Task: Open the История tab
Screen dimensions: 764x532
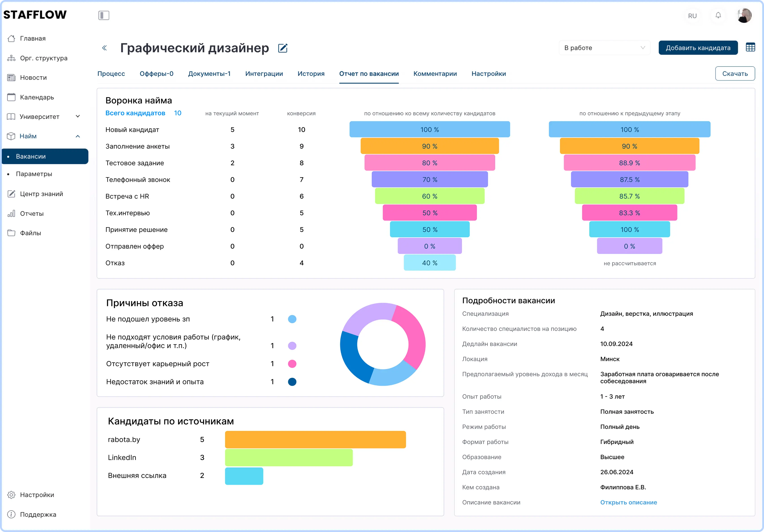Action: 311,73
